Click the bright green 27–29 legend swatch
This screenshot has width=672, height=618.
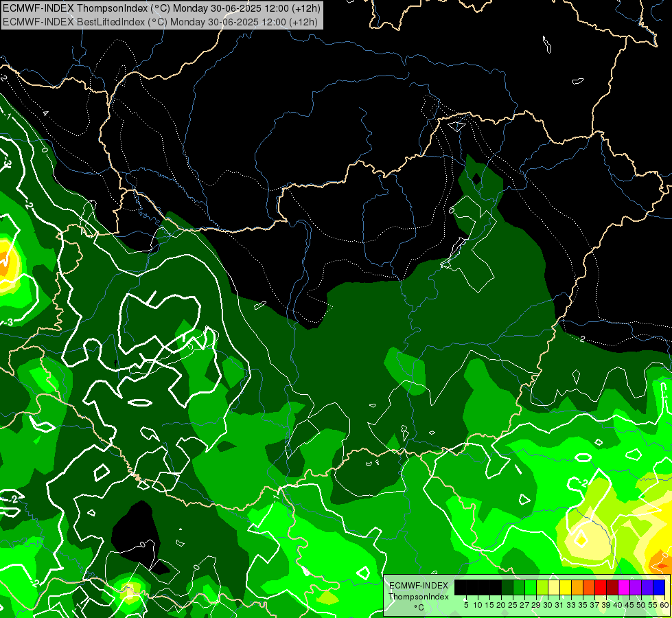531,587
